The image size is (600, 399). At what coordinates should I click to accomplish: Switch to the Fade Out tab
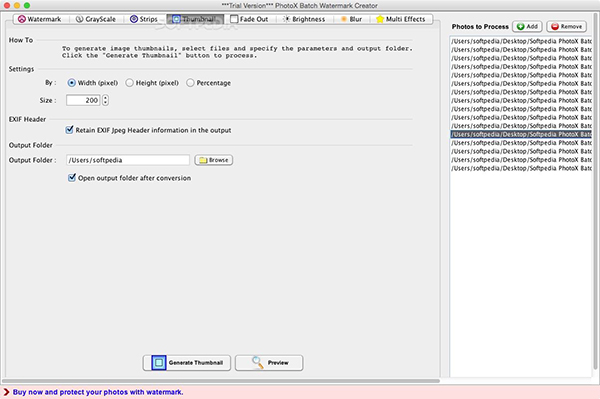[x=249, y=19]
